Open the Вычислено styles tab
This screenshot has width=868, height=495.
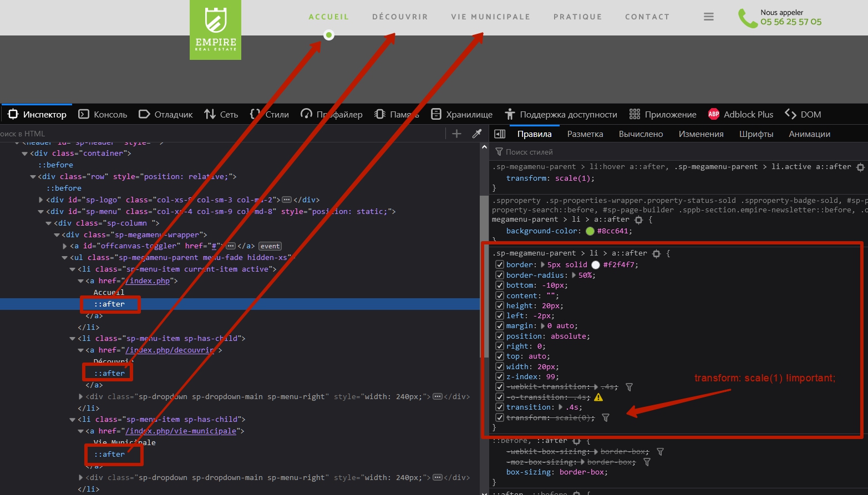pyautogui.click(x=641, y=134)
